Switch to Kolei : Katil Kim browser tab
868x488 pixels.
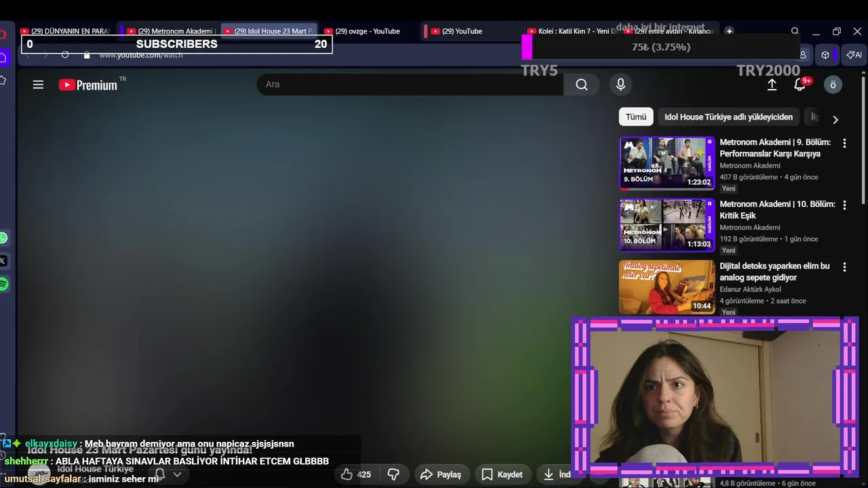point(572,31)
